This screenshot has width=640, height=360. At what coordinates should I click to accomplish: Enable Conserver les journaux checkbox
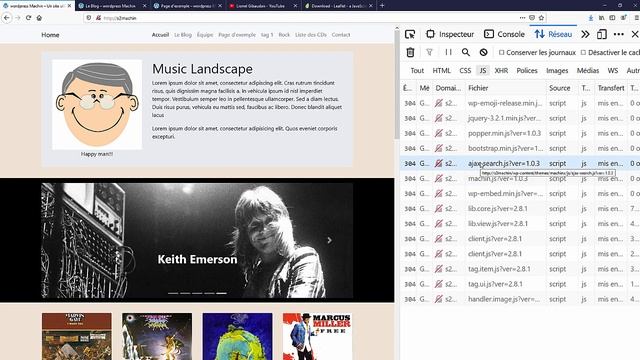coord(502,52)
